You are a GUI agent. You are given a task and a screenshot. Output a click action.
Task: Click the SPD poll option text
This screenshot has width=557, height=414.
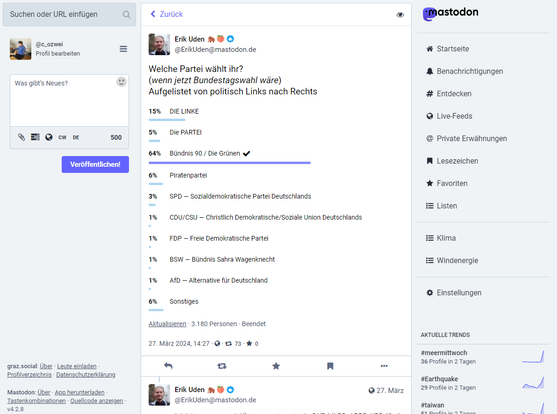(240, 196)
